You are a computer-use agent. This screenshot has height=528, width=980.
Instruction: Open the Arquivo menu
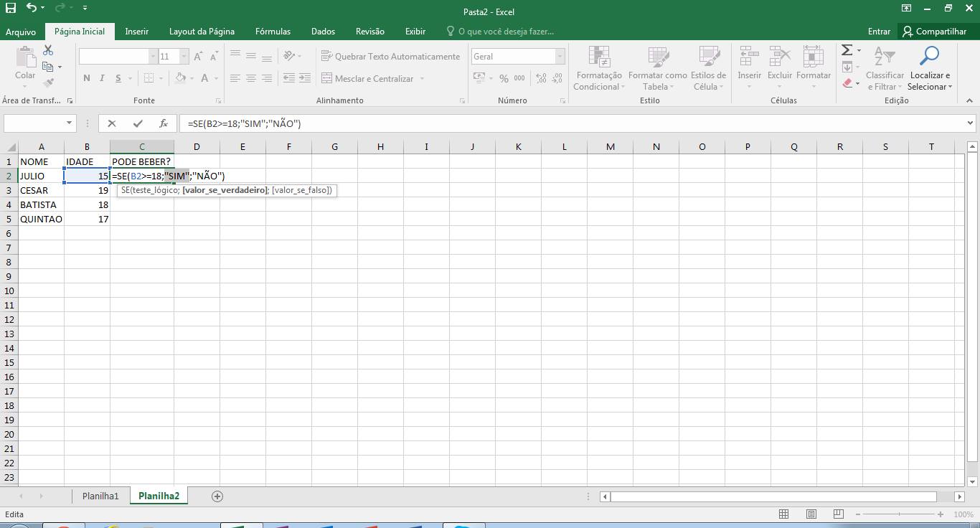pos(21,32)
